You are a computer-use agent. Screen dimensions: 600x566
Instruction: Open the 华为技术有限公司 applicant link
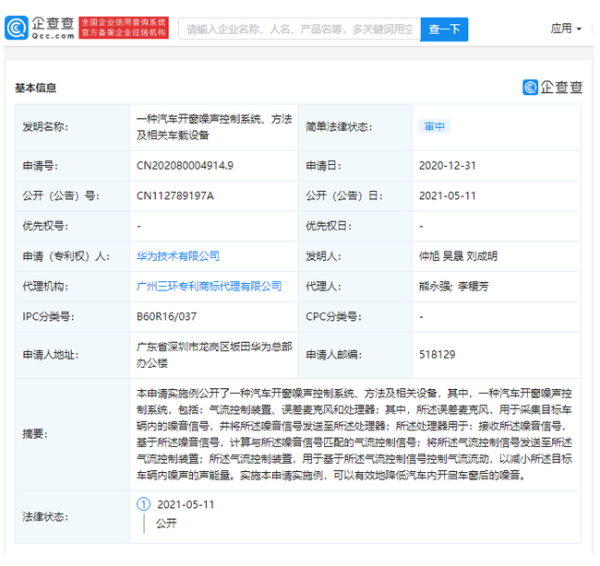[178, 256]
